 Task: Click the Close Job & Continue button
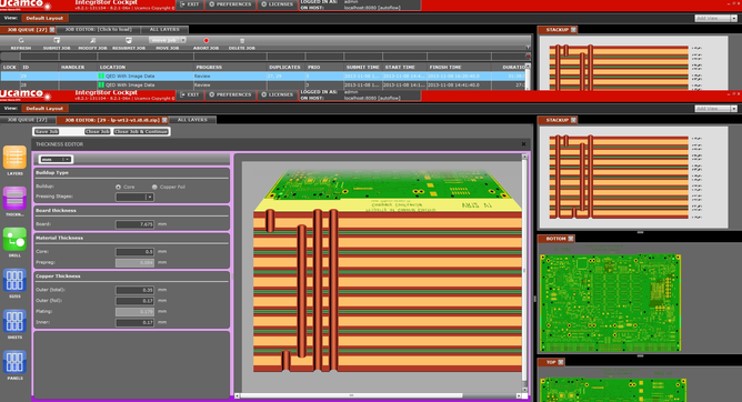141,131
